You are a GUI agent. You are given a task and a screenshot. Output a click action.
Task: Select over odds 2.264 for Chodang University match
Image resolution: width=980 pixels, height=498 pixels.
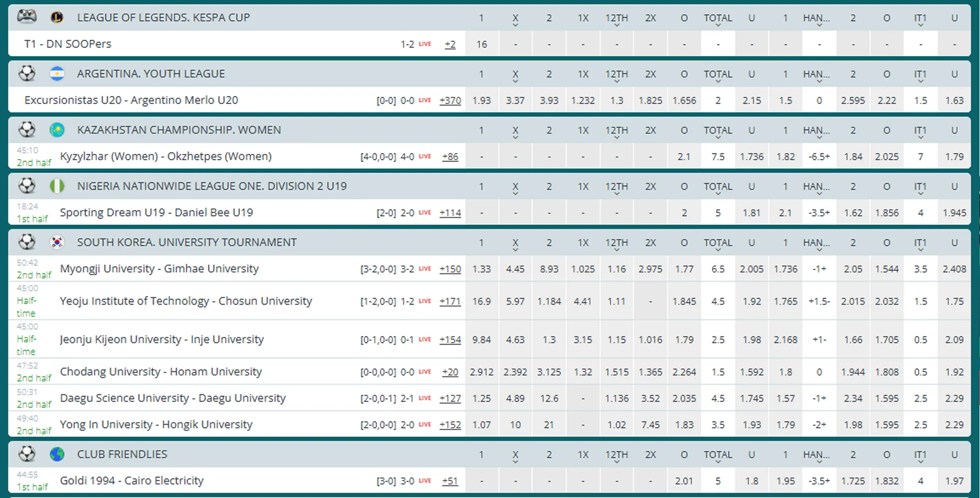tap(684, 372)
